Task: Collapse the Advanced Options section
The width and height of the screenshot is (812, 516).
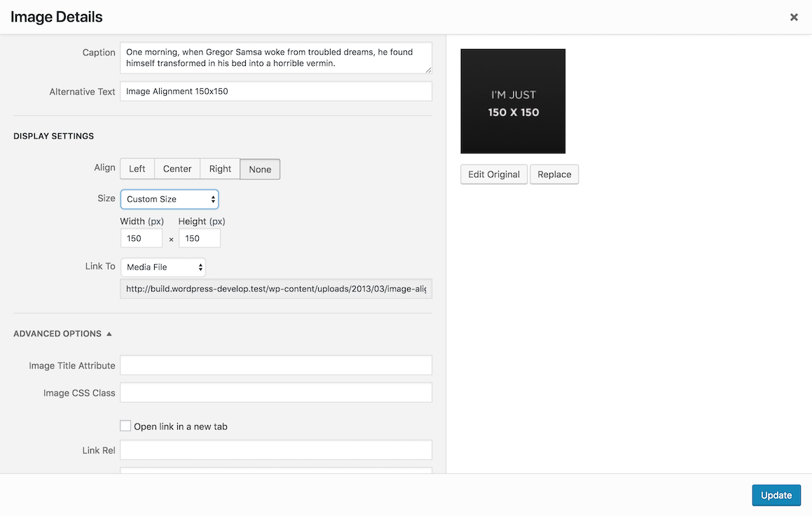Action: (x=62, y=334)
